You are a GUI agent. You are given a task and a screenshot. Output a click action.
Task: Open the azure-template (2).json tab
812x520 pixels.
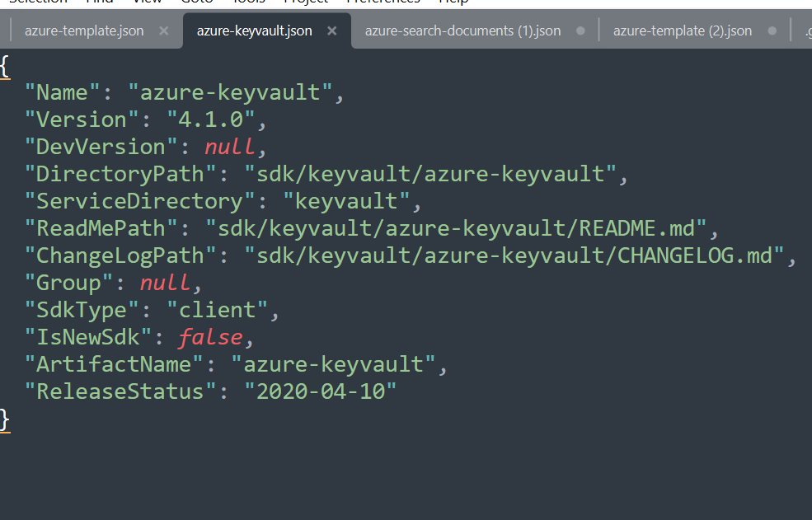(x=682, y=30)
